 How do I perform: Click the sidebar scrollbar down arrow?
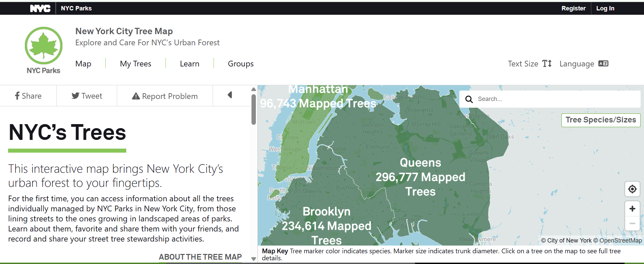tap(254, 259)
